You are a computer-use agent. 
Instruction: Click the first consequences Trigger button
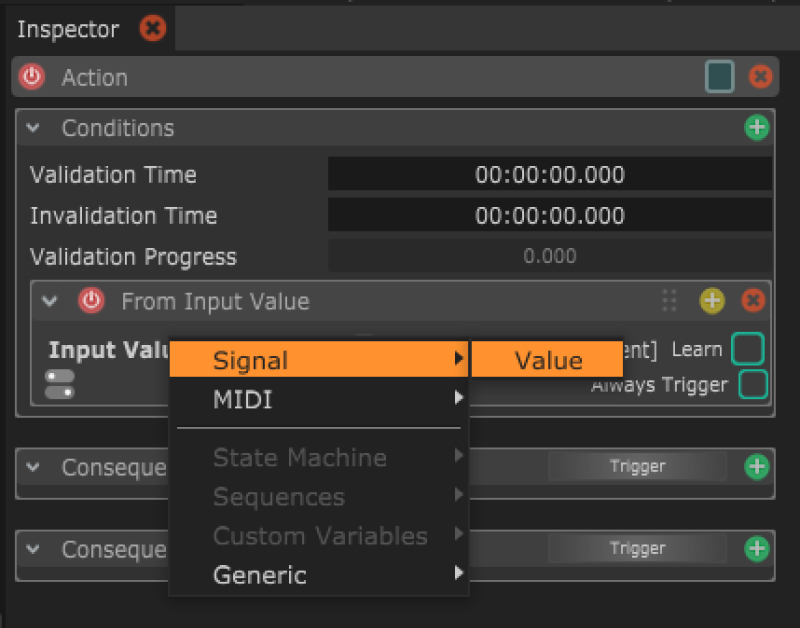[637, 467]
